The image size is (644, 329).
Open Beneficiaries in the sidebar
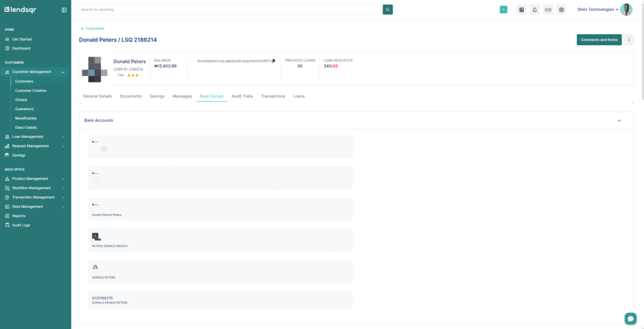25,118
